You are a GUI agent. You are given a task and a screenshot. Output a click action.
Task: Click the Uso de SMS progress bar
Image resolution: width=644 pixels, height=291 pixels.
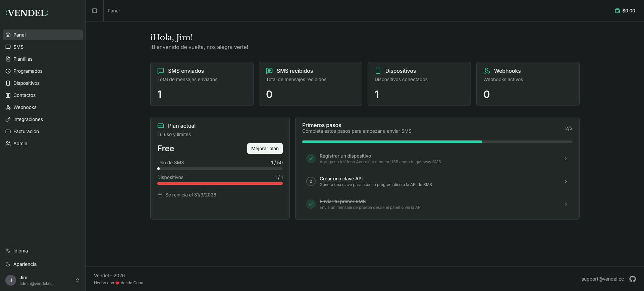click(220, 169)
